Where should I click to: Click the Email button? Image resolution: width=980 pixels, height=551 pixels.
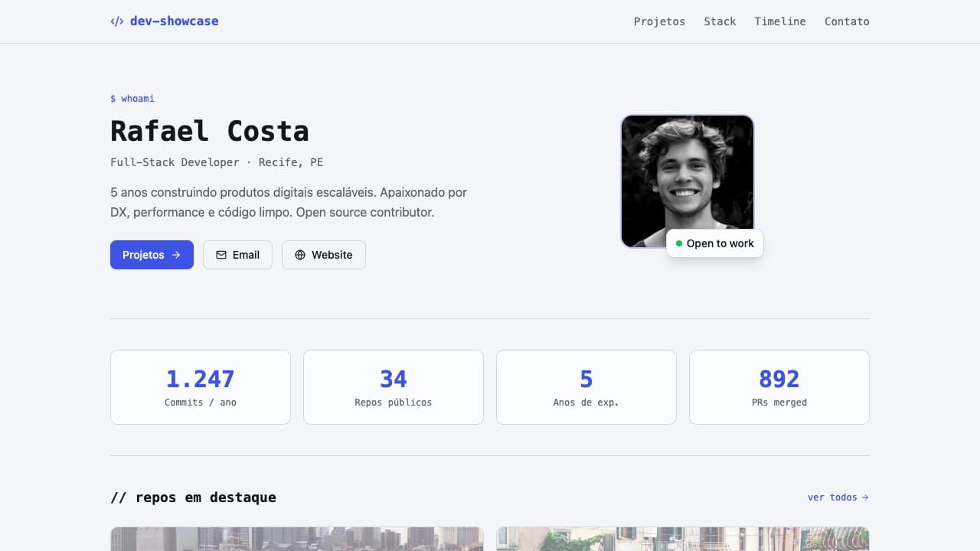coord(237,255)
